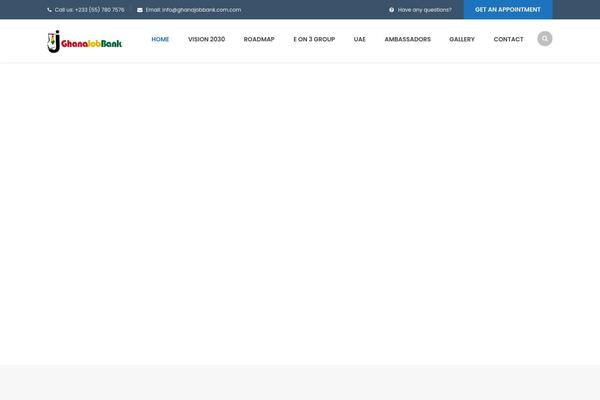The height and width of the screenshot is (400, 600).
Task: Select E ON 3 GROUP menu
Action: pyautogui.click(x=314, y=39)
